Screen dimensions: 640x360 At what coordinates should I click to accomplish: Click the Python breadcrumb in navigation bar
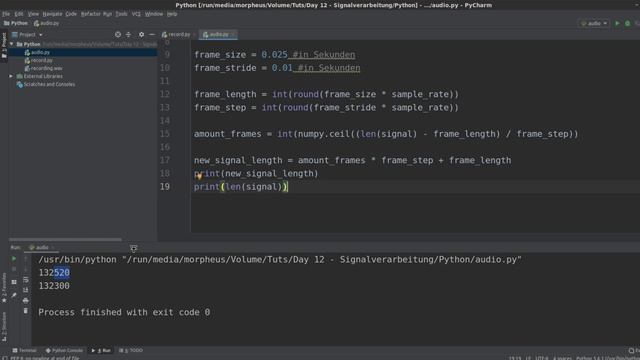point(16,24)
